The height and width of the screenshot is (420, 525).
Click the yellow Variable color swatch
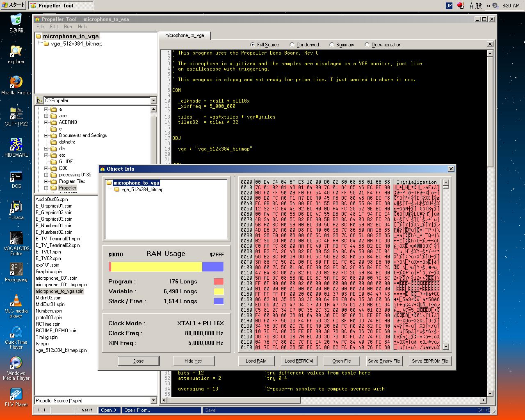219,291
